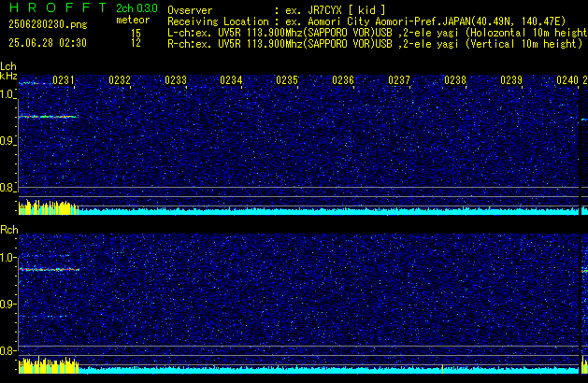Select the 0234 time marker

(x=231, y=80)
